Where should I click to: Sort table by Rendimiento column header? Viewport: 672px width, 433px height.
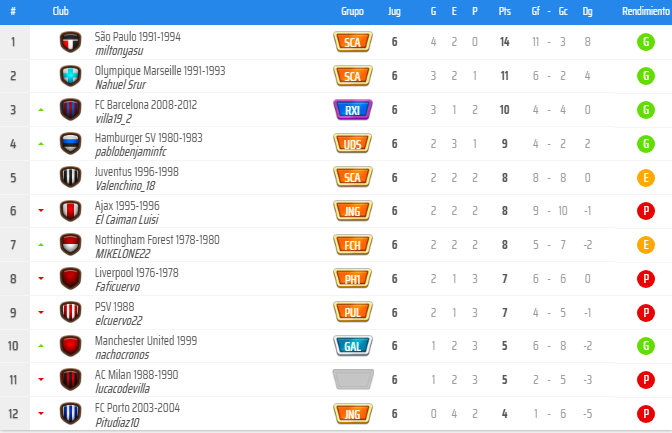click(x=645, y=12)
